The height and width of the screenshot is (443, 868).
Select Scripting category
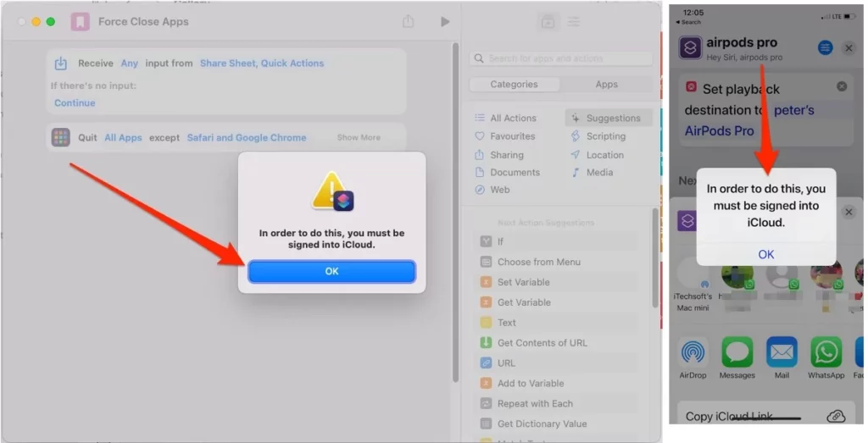598,136
